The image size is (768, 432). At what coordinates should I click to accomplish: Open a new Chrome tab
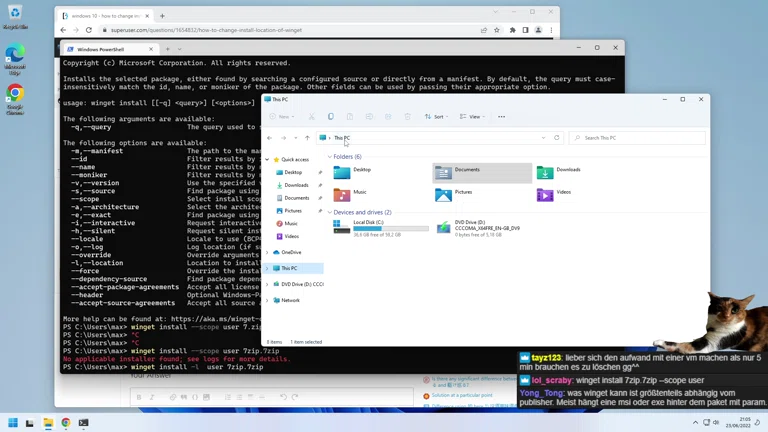(x=162, y=16)
